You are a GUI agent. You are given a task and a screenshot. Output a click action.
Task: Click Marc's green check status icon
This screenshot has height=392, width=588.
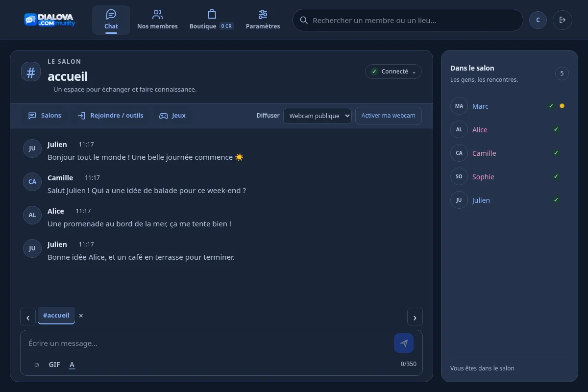[551, 106]
